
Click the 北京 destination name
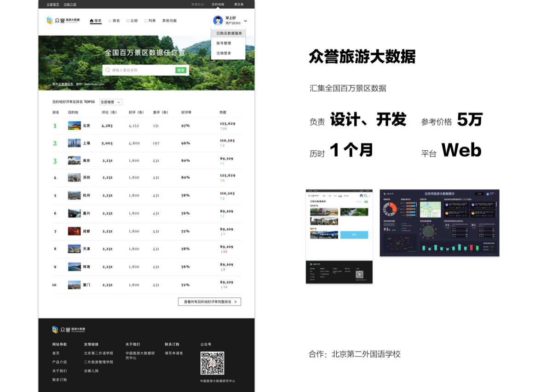pyautogui.click(x=86, y=125)
